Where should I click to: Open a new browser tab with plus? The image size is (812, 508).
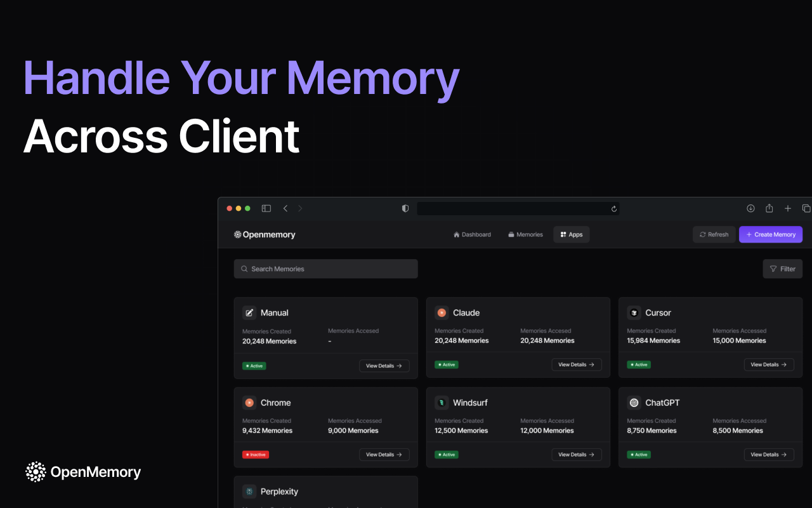click(788, 208)
